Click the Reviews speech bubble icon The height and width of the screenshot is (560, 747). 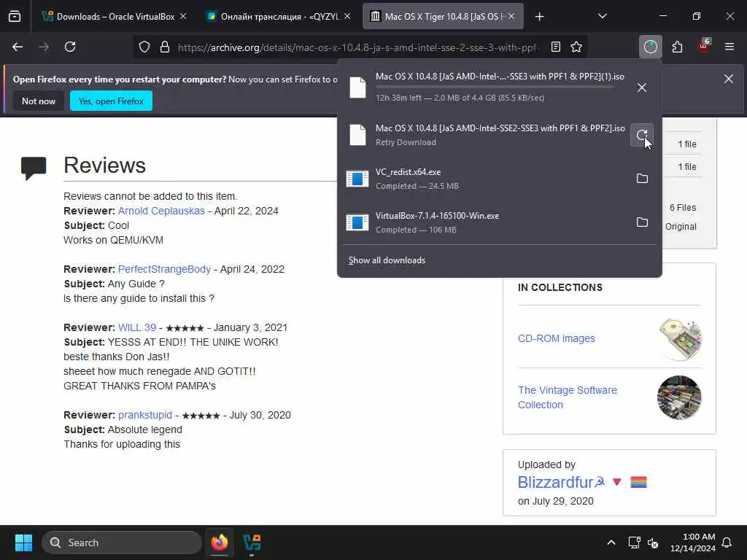(34, 168)
